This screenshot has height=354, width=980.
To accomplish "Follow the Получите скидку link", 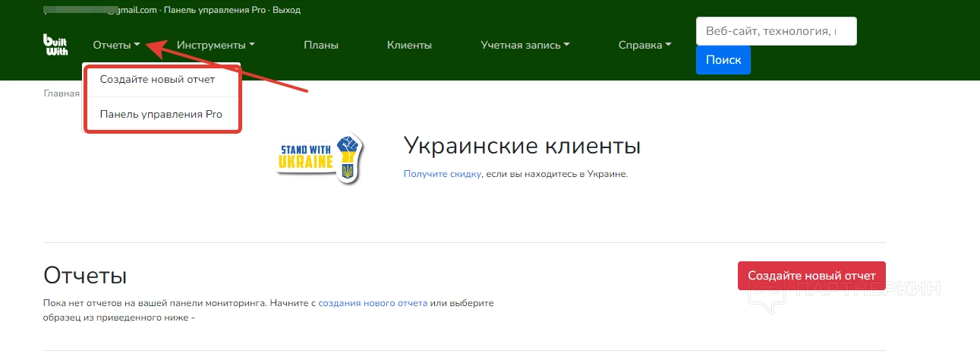I will coord(442,174).
